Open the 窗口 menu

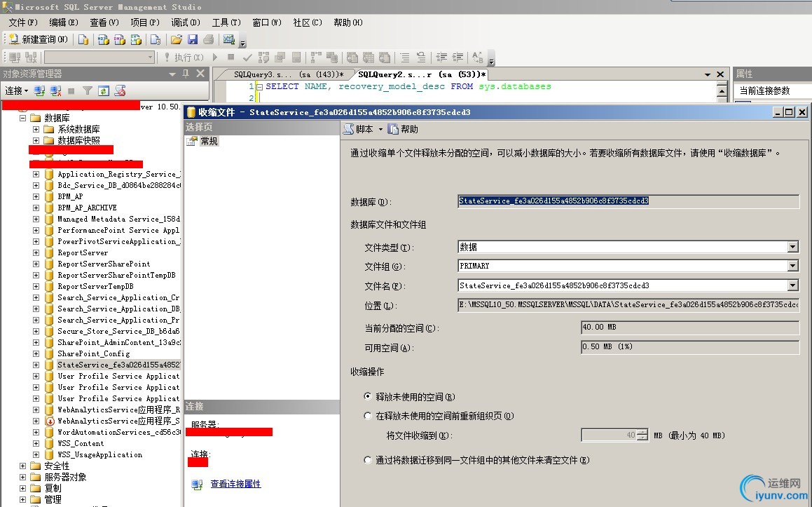tap(267, 22)
